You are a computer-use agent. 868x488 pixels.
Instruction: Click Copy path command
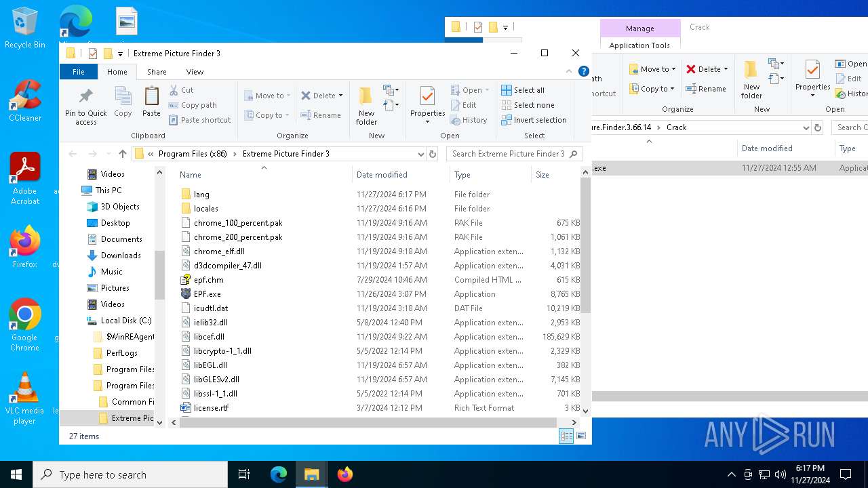pyautogui.click(x=193, y=105)
